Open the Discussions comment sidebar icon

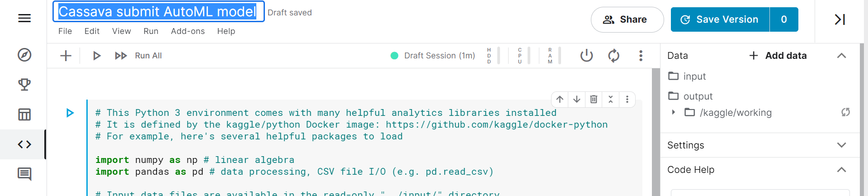point(24,174)
